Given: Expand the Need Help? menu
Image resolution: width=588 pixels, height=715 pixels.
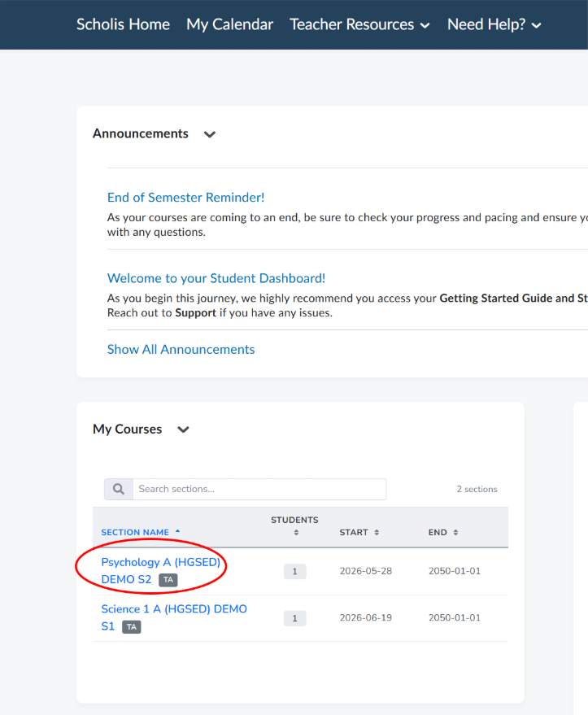Looking at the screenshot, I should click(494, 24).
